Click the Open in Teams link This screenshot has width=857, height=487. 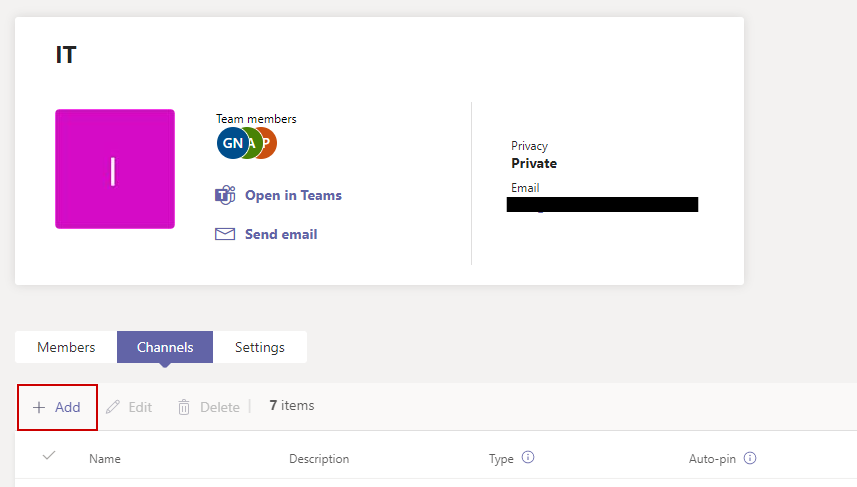[x=292, y=195]
